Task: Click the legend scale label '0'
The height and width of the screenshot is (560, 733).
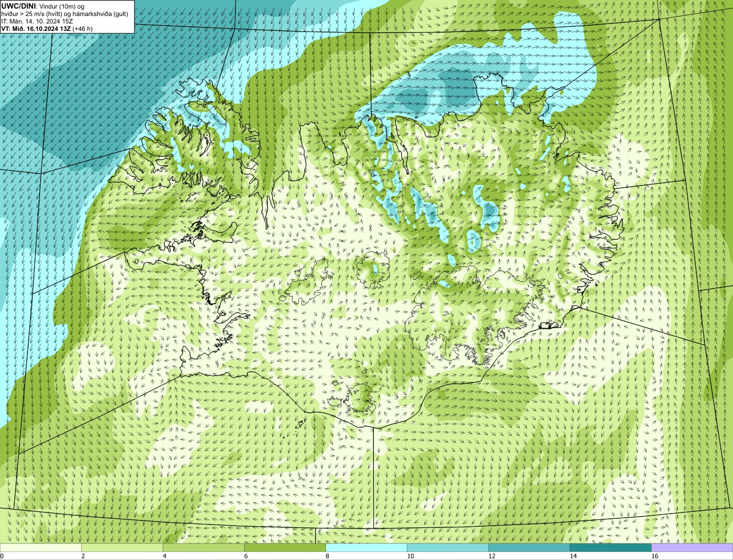Action: point(2,556)
